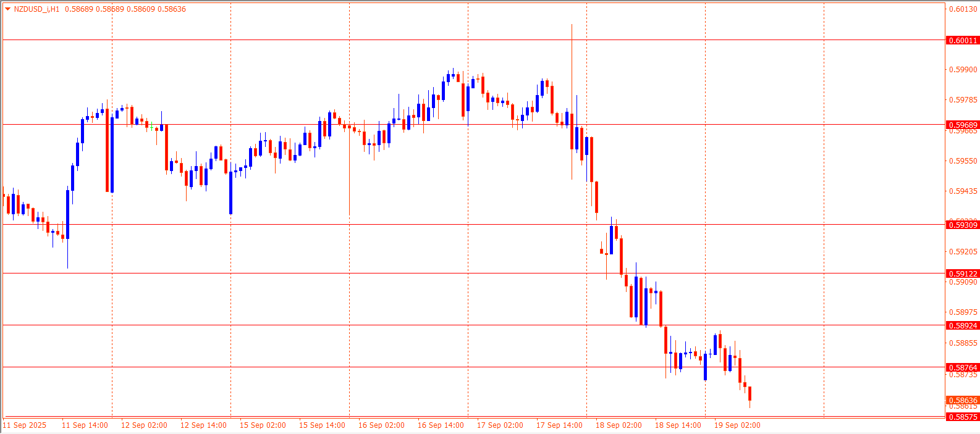Click the 0.60011 red price level label

tap(962, 41)
